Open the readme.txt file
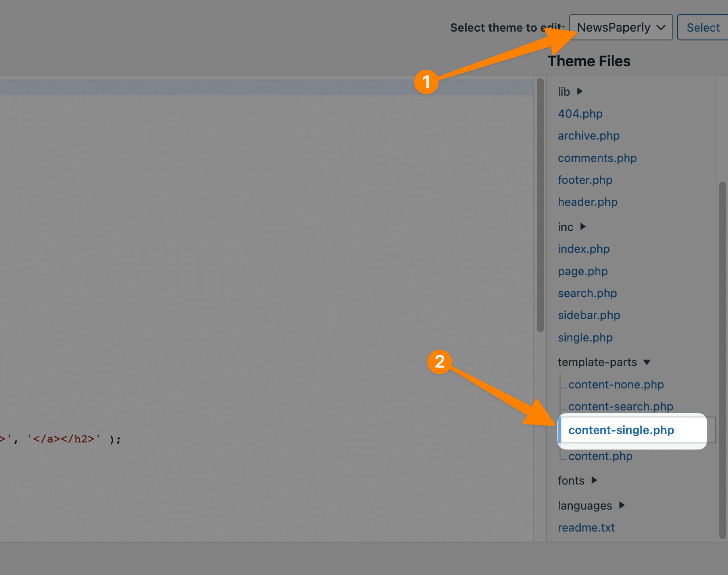This screenshot has height=575, width=728. tap(586, 528)
